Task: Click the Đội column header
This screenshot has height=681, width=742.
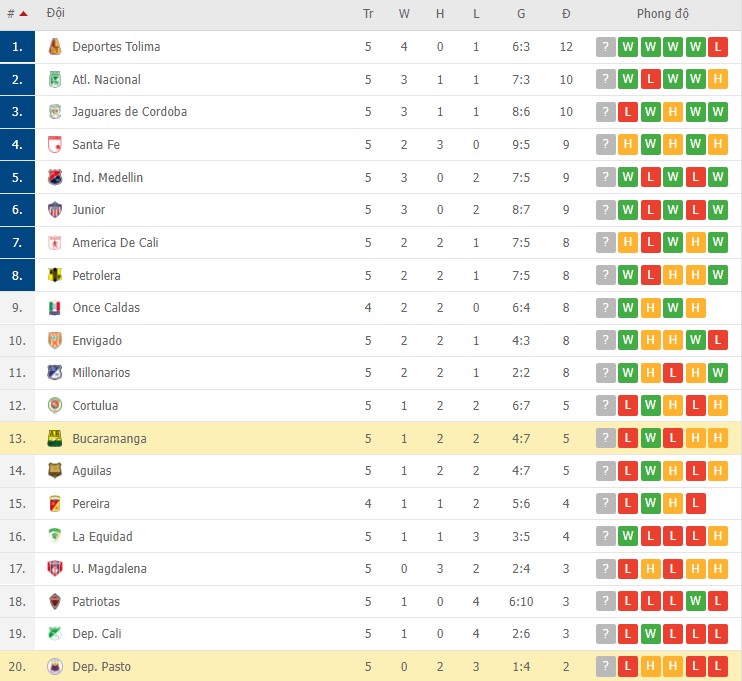Action: (x=56, y=14)
